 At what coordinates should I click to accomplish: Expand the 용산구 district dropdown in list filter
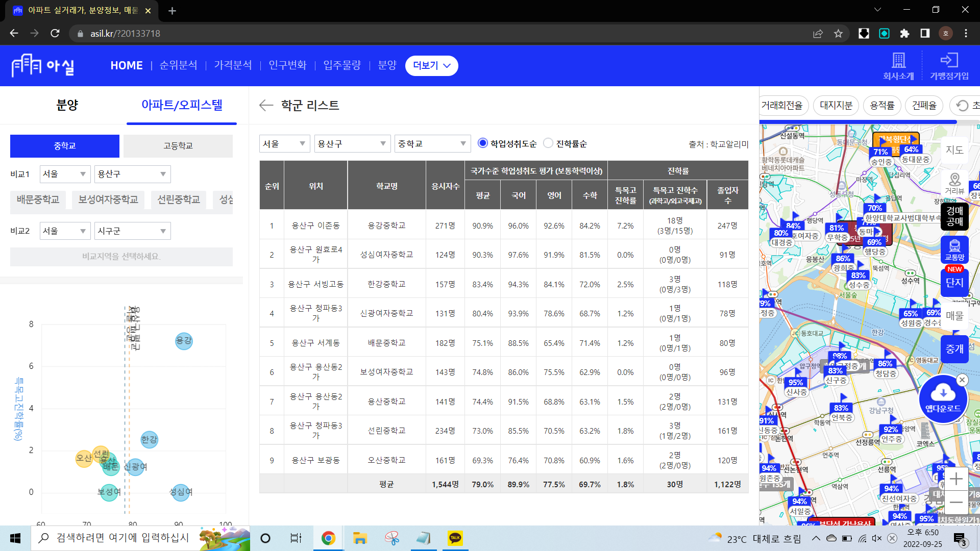352,144
